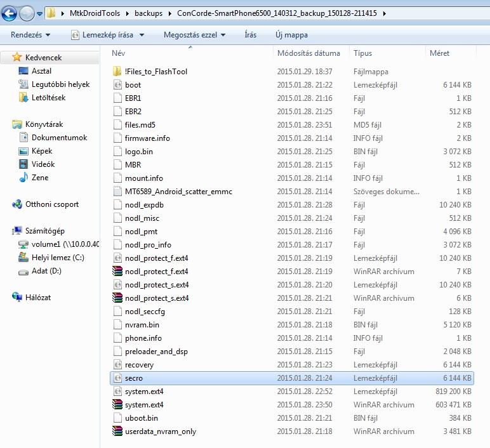Select Számítógép in the navigation pane
Image resolution: width=490 pixels, height=448 pixels.
[x=44, y=231]
